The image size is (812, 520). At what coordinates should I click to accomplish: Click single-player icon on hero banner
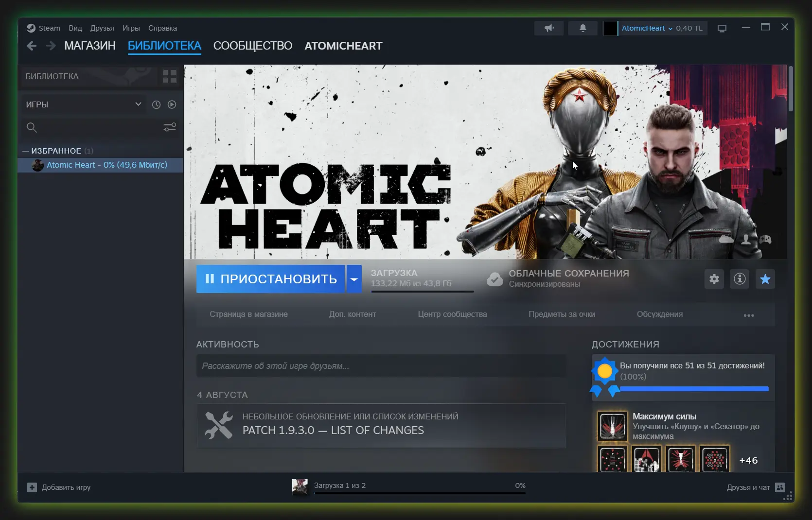point(746,239)
